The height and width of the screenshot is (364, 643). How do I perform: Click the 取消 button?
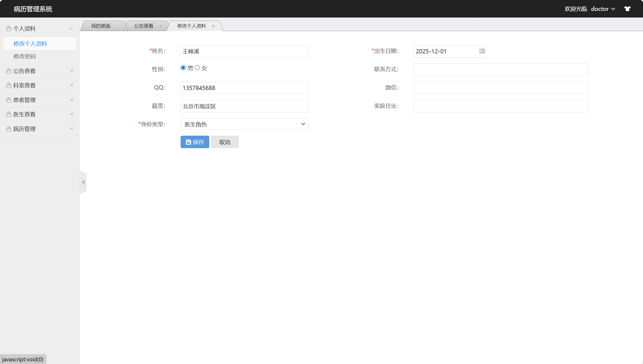[224, 142]
